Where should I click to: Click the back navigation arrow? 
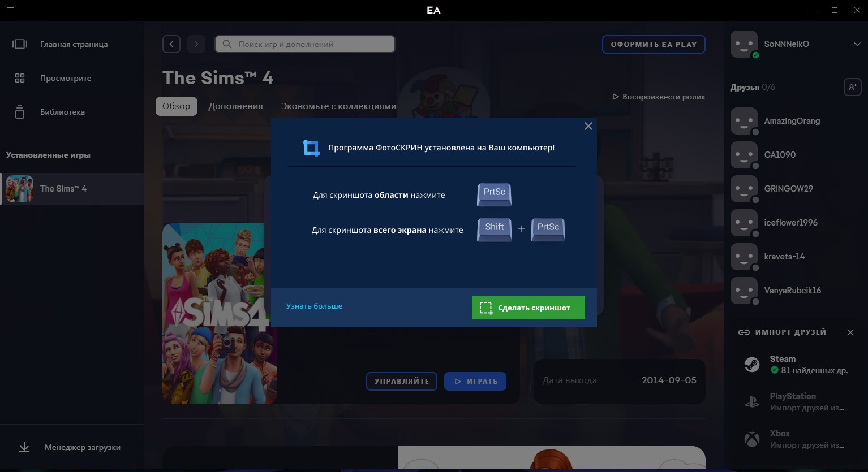pyautogui.click(x=171, y=44)
